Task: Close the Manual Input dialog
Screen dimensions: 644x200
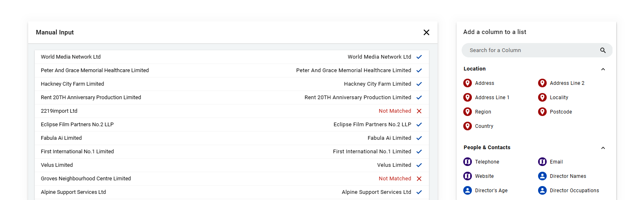Action: [426, 32]
